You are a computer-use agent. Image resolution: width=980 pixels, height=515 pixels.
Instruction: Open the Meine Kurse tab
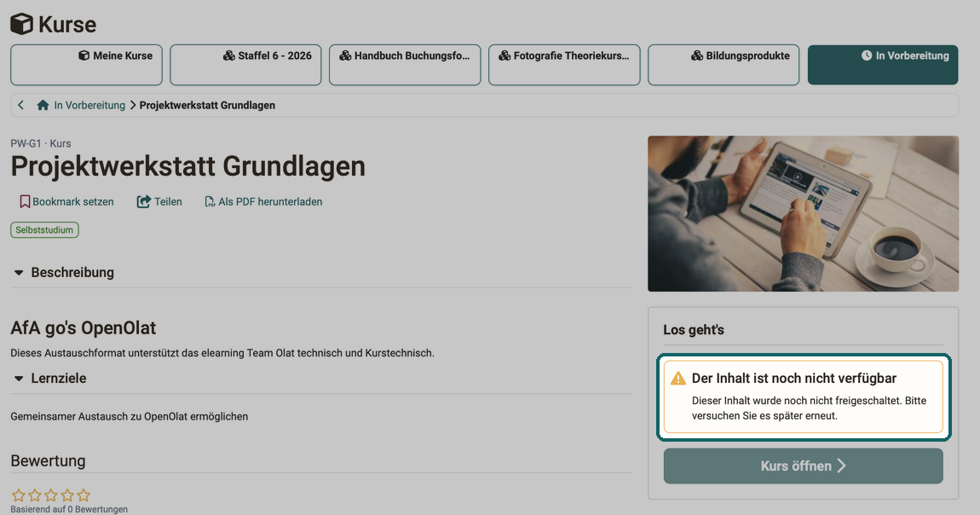86,65
